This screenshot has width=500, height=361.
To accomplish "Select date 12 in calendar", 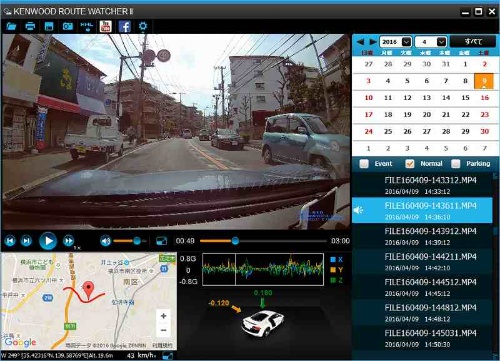I will 407,98.
